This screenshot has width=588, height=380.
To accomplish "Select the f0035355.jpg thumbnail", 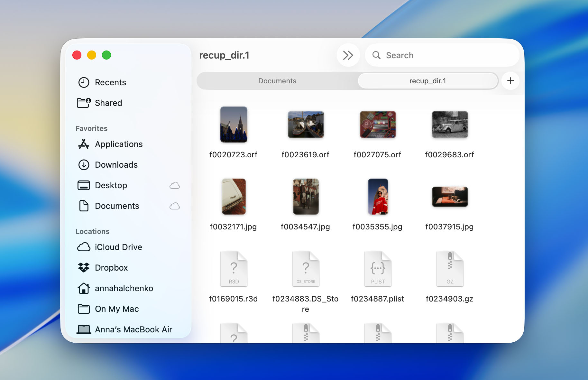I will click(x=378, y=197).
